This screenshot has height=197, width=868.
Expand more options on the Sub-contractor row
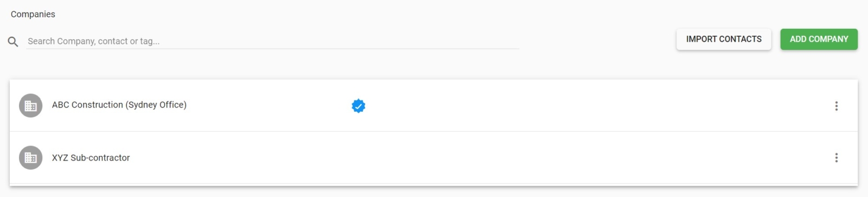836,157
